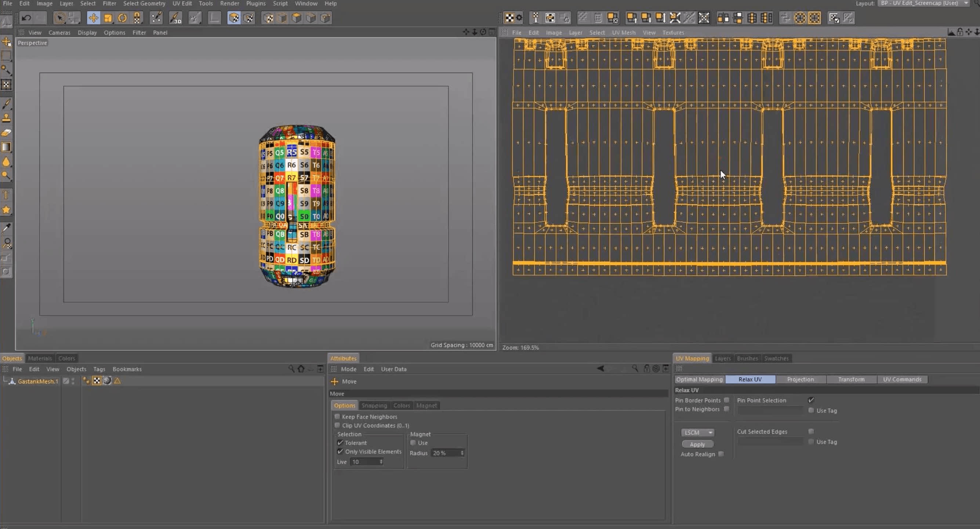Click the UV gear settings icon
This screenshot has height=529, width=980.
point(519,18)
